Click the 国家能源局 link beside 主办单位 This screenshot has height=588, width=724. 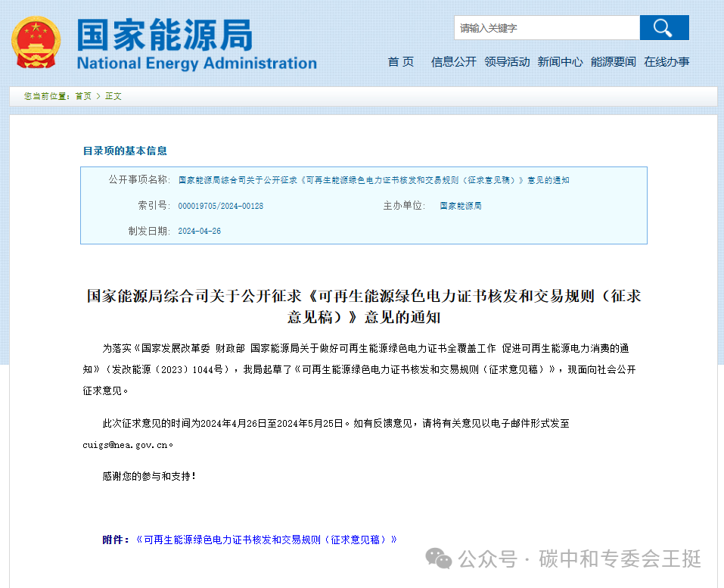click(x=460, y=205)
